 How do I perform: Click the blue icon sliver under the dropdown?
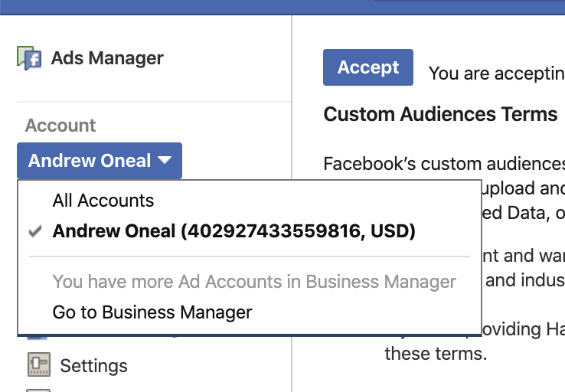[38, 337]
